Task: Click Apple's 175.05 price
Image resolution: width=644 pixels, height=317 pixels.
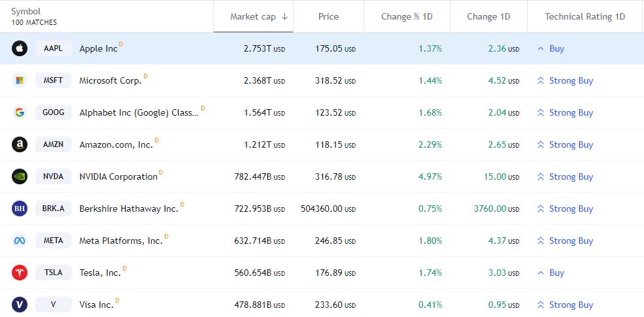Action: click(x=335, y=49)
